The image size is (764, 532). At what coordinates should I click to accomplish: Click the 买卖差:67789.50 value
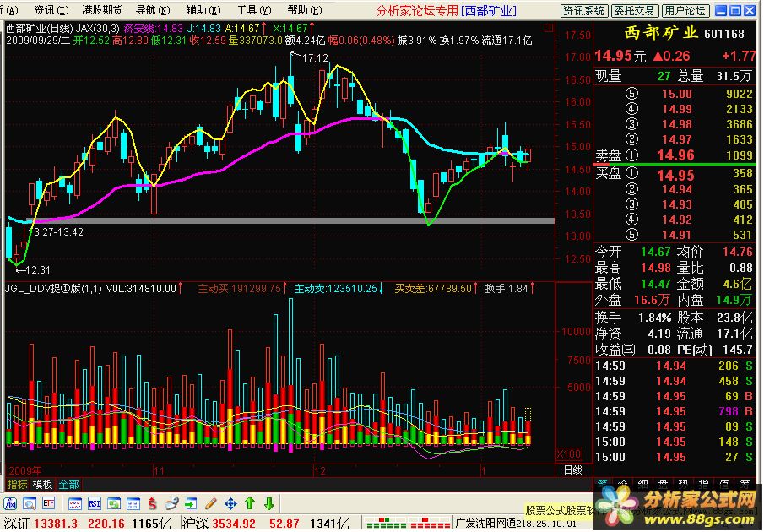(433, 289)
